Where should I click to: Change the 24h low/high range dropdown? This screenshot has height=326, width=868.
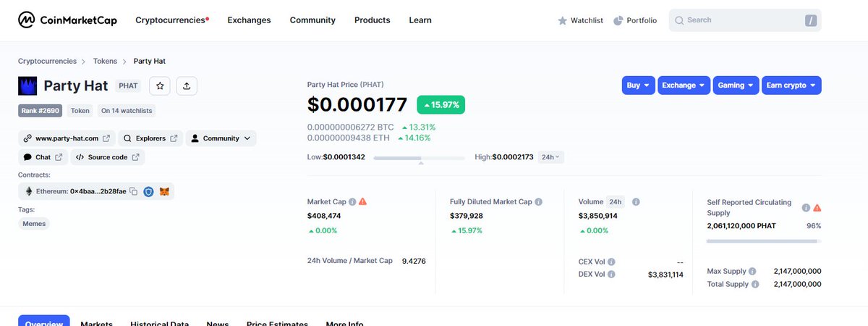pos(552,156)
